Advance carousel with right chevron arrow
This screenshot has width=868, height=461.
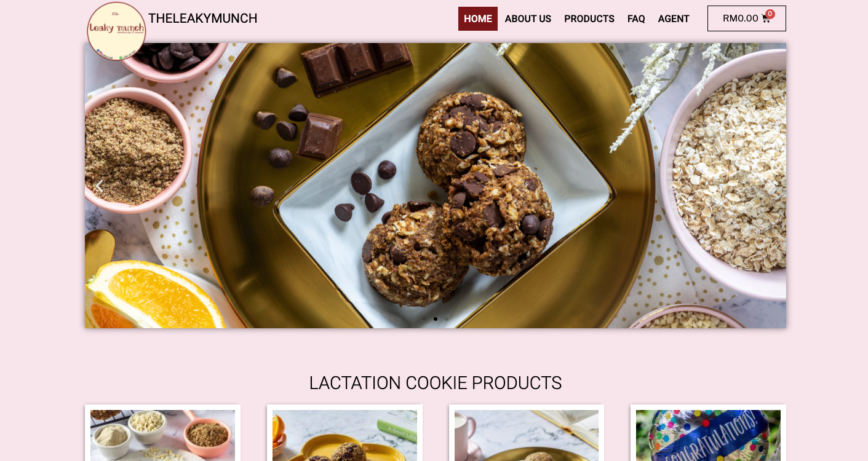(x=772, y=186)
